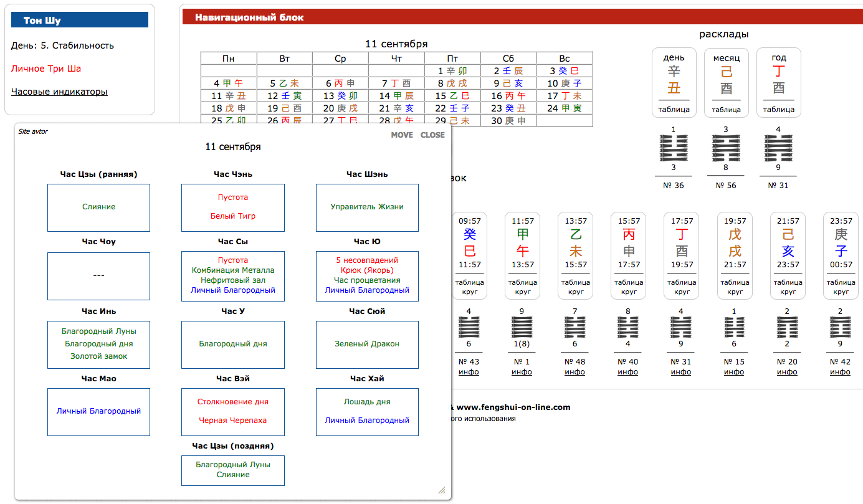Viewport: 863px width, 504px height.
Task: Click Управитель Жизни in Час Шэнь box
Action: coord(367,207)
